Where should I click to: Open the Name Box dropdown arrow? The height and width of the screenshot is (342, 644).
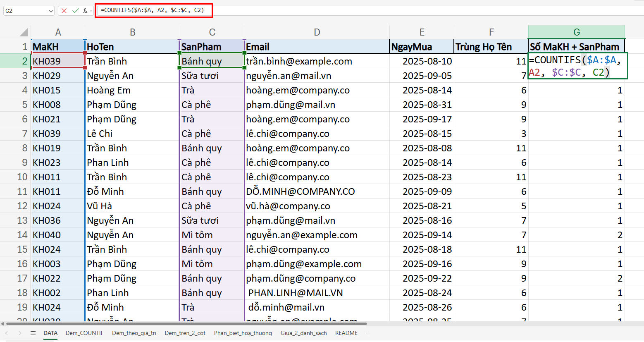tap(51, 11)
